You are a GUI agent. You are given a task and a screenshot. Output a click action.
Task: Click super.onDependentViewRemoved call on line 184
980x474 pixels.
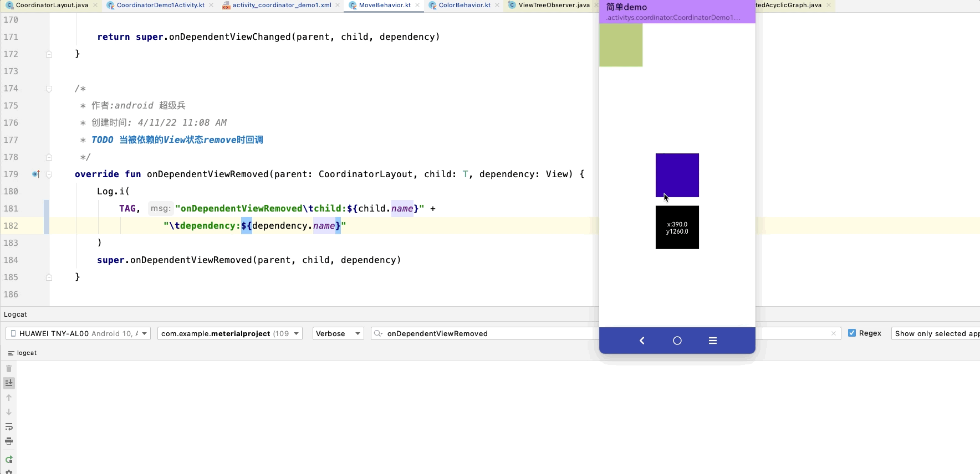249,260
